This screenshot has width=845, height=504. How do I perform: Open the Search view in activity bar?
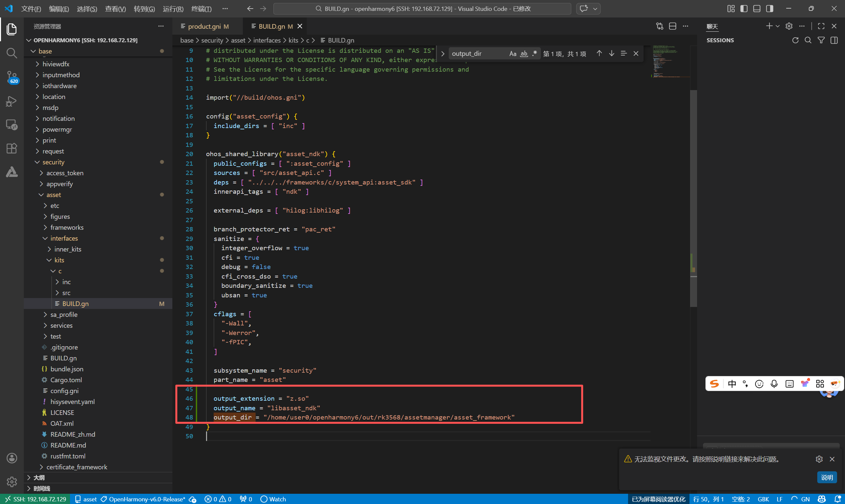(x=12, y=53)
